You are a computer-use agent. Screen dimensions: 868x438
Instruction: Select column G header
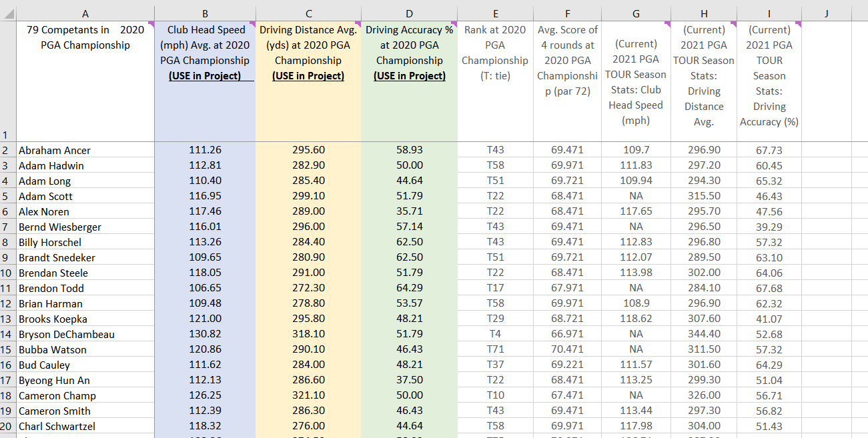tap(636, 13)
